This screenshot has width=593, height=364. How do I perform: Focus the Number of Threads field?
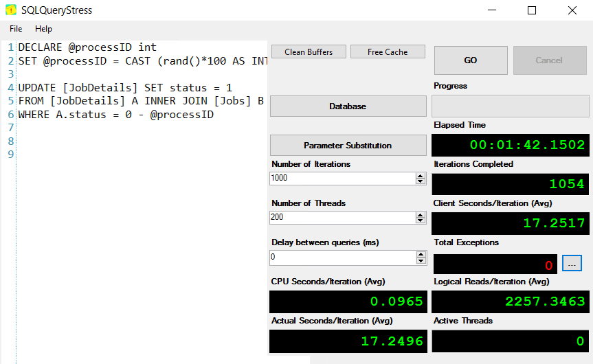[x=342, y=218]
